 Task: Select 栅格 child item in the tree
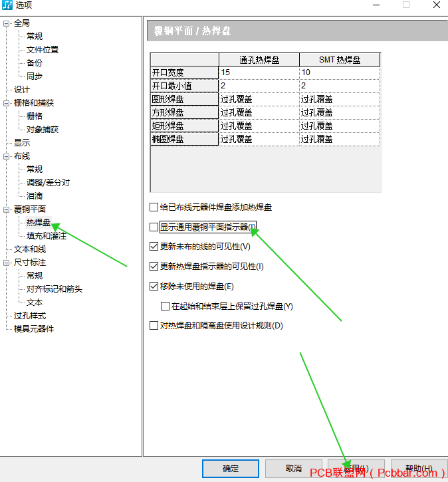35,116
